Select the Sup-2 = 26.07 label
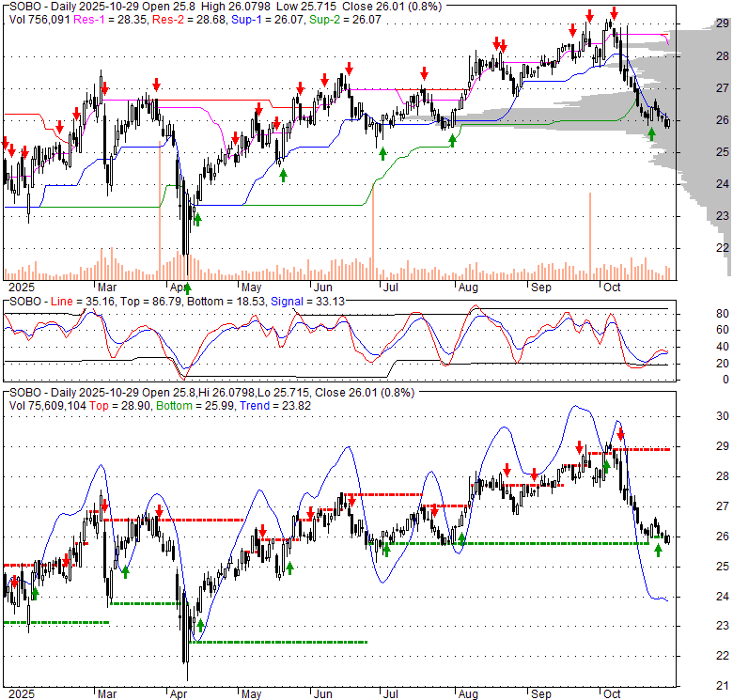This screenshot has width=733, height=700. pos(345,20)
